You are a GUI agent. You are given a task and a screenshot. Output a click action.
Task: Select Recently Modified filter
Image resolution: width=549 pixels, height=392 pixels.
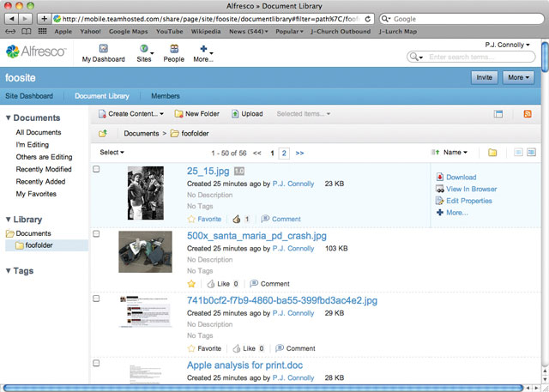(44, 169)
